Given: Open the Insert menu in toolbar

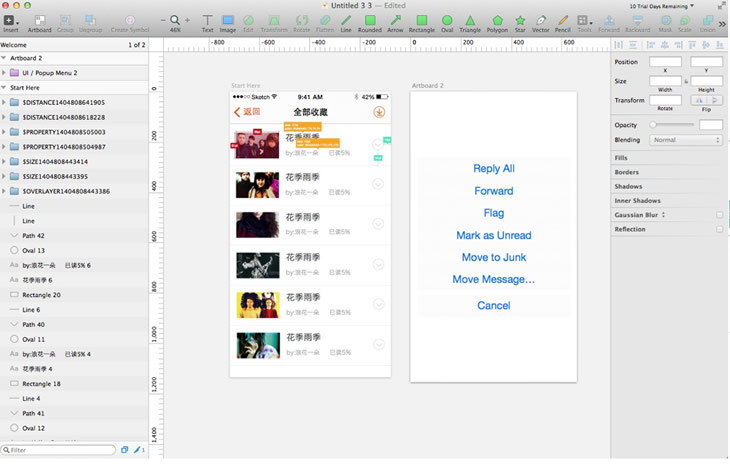Looking at the screenshot, I should (11, 23).
